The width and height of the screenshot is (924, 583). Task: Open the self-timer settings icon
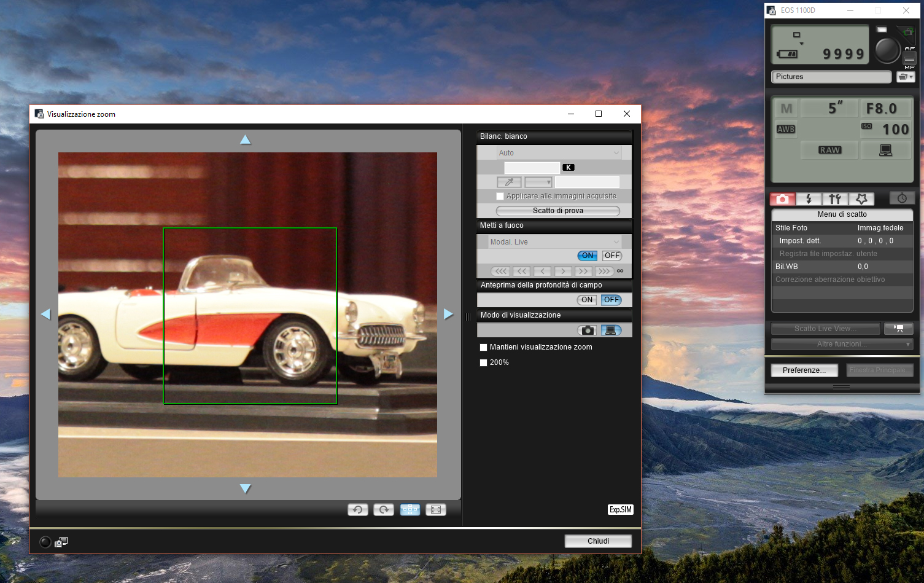point(902,198)
